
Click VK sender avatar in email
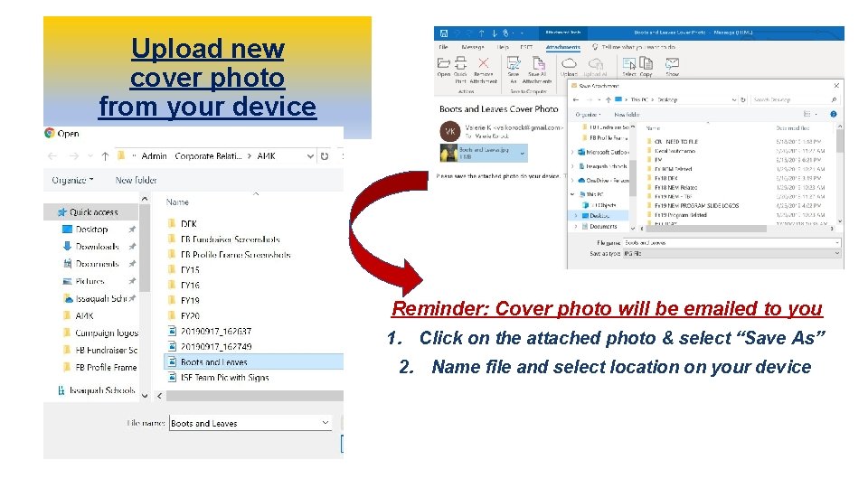point(450,131)
